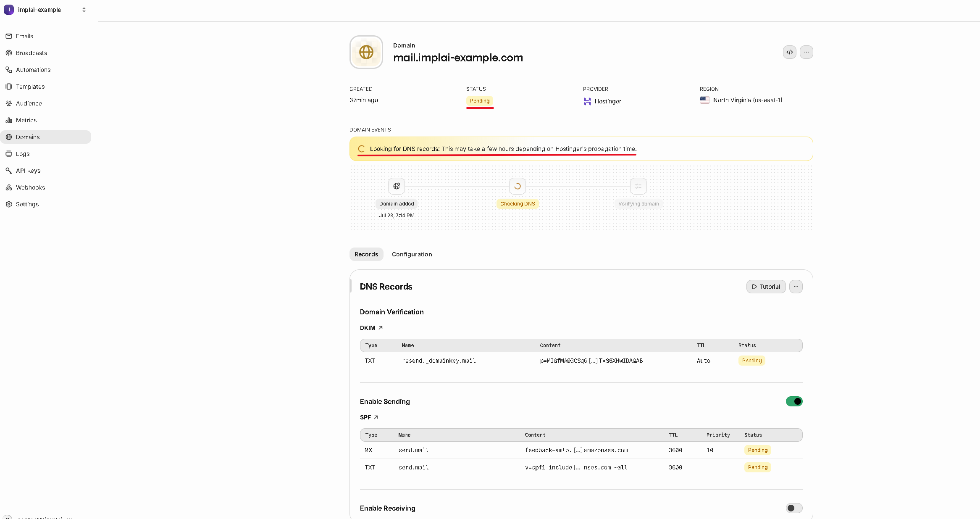Click the Audience people icon

click(9, 103)
